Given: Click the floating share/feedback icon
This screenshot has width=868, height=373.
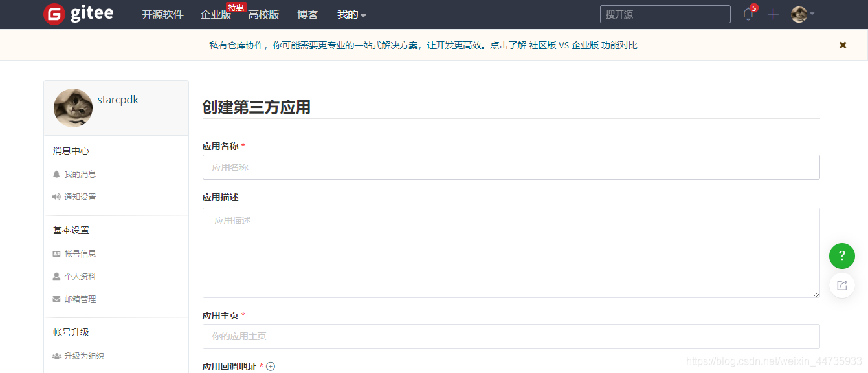Looking at the screenshot, I should tap(841, 285).
